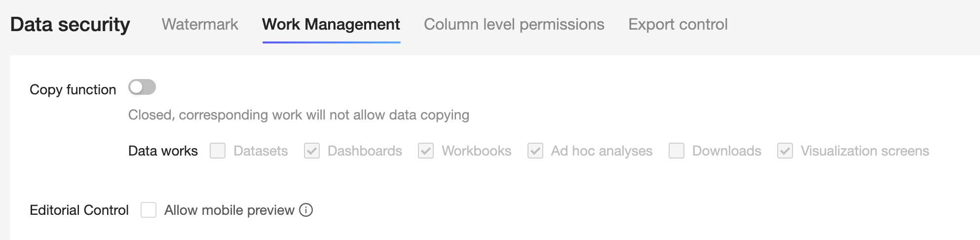This screenshot has width=980, height=240.
Task: Enable the Copy function toggle switch
Action: coord(142,87)
